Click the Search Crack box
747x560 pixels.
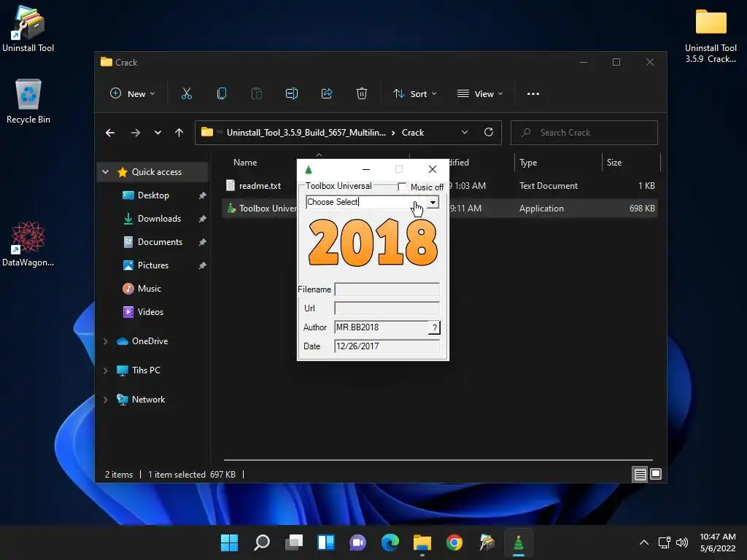(584, 133)
